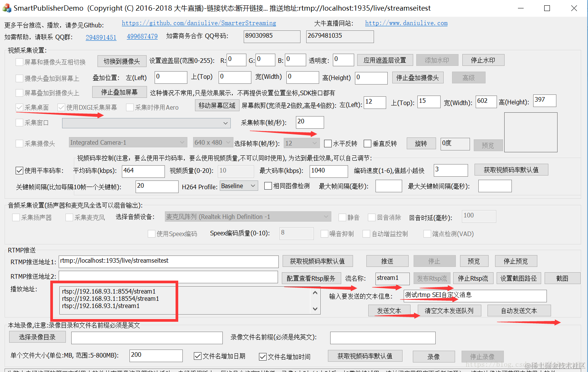Click the 停止叠加屏幕 button
Image resolution: width=588 pixels, height=372 pixels.
pos(120,92)
